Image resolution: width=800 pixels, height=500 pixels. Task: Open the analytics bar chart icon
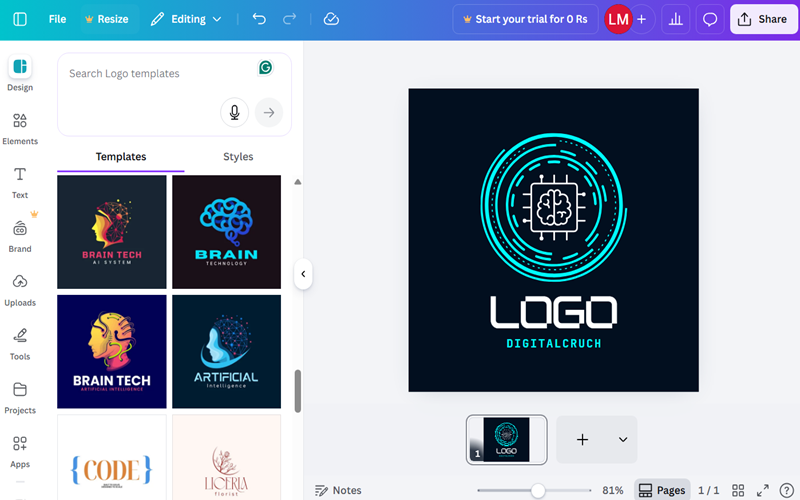point(676,19)
